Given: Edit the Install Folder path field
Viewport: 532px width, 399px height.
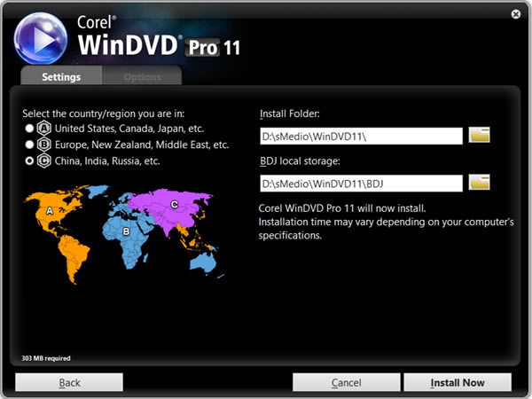Looking at the screenshot, I should (x=362, y=136).
